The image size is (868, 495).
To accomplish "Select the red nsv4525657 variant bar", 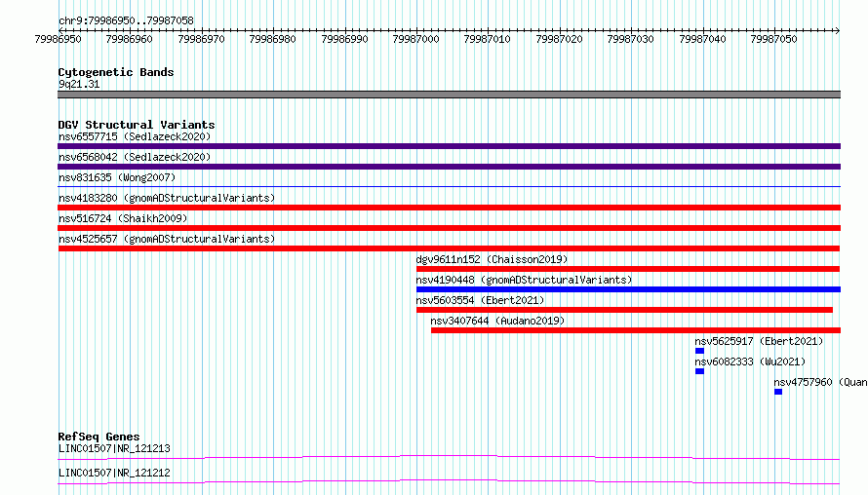I will click(449, 248).
